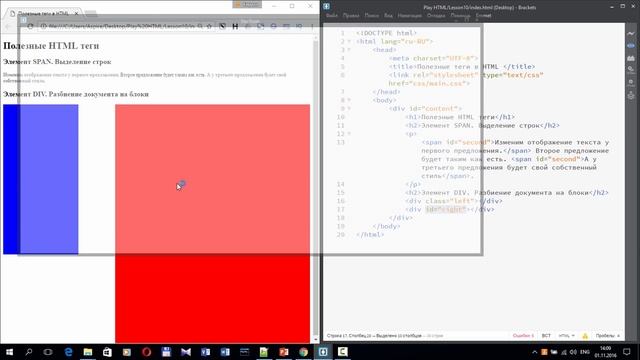Click the Ошибок error count in status bar
The width and height of the screenshot is (640, 360).
[x=523, y=336]
